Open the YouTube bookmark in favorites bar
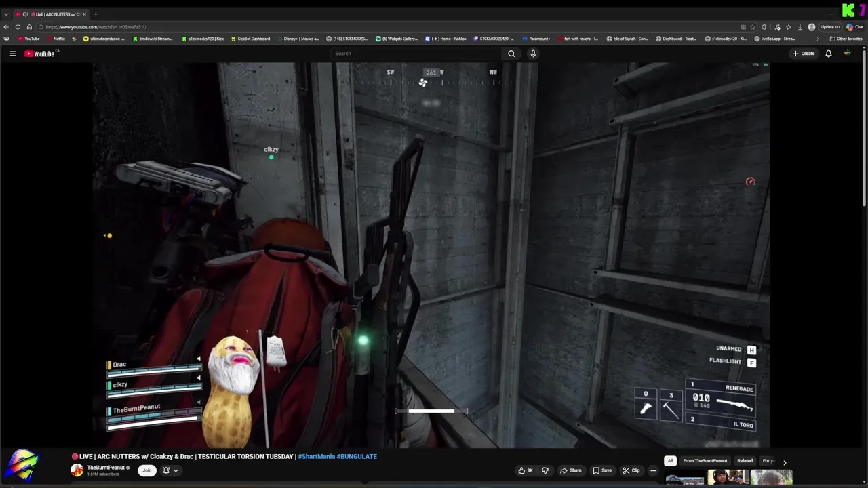868x488 pixels. tap(29, 39)
